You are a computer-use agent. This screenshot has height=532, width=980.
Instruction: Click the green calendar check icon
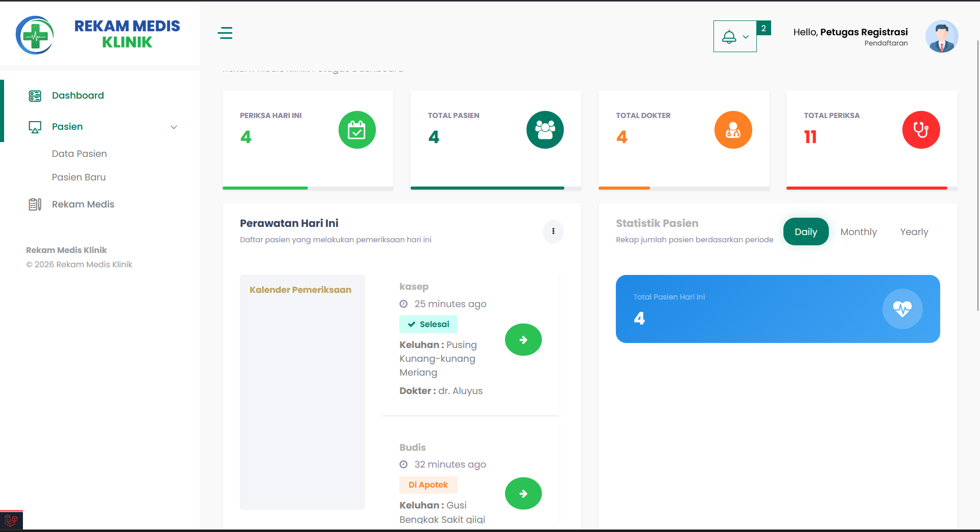[x=357, y=130]
